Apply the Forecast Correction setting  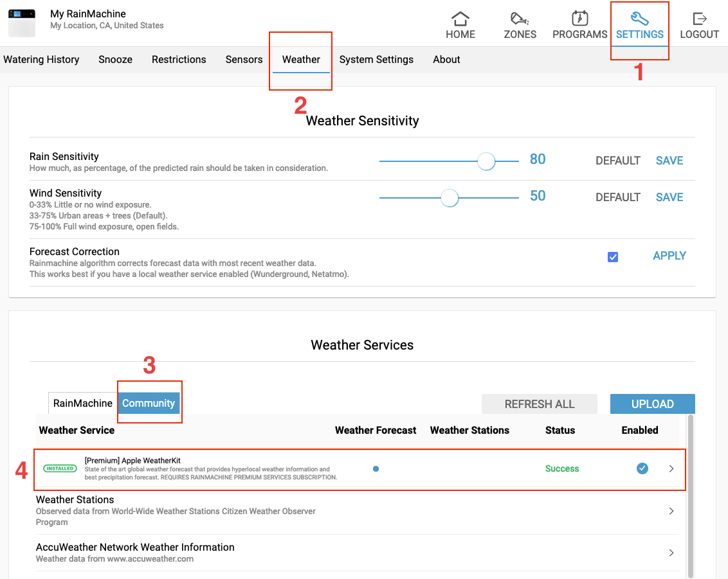pos(669,256)
